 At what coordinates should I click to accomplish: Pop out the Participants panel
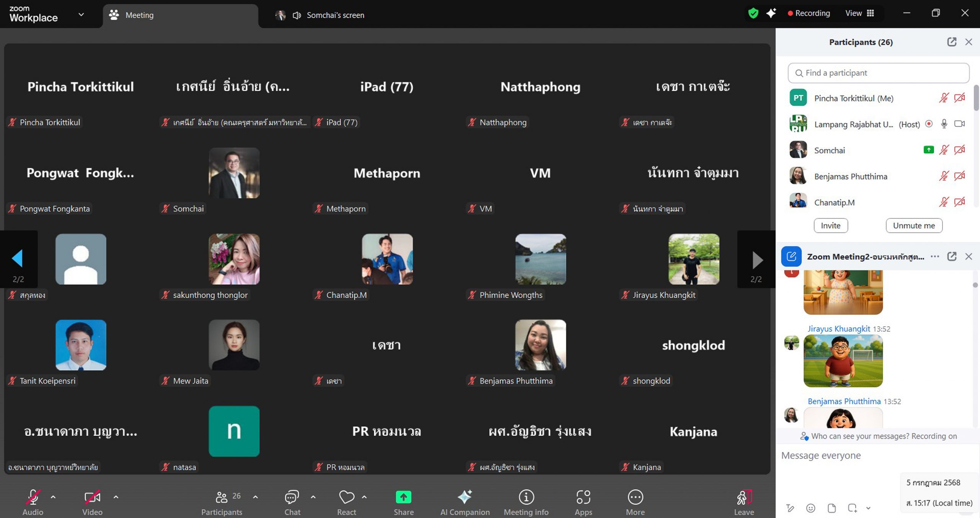(x=952, y=42)
